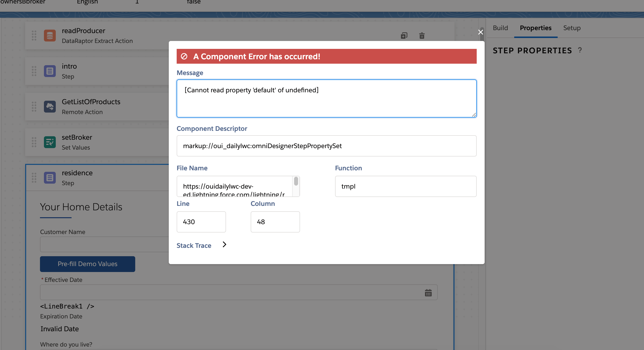The width and height of the screenshot is (644, 350).
Task: Click the error icon in red banner
Action: (x=184, y=56)
